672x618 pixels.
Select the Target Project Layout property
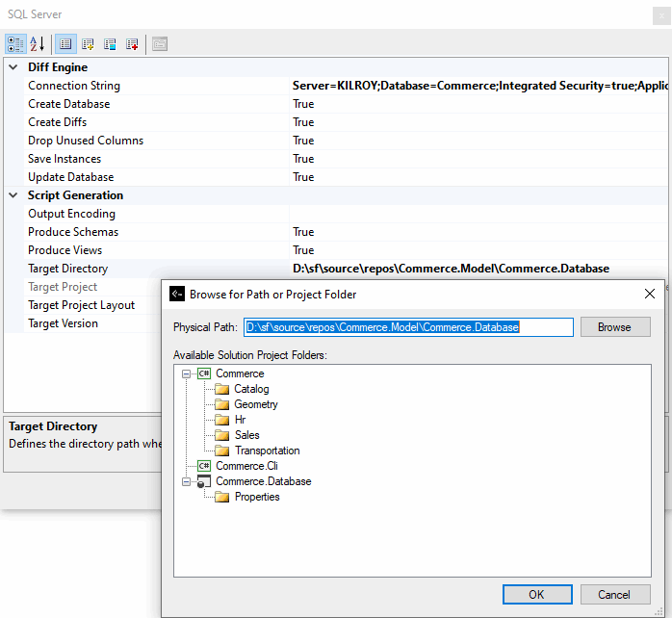pyautogui.click(x=82, y=305)
